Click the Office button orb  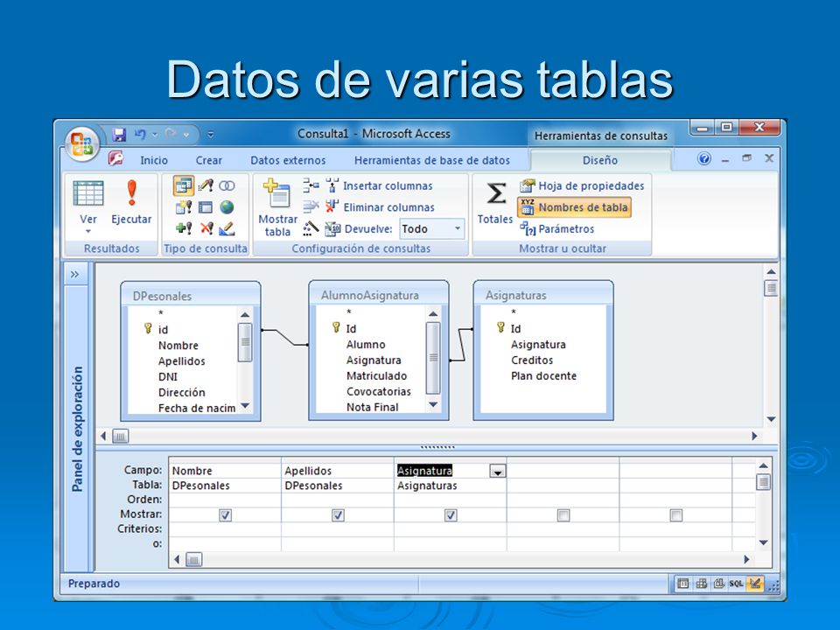pyautogui.click(x=82, y=143)
